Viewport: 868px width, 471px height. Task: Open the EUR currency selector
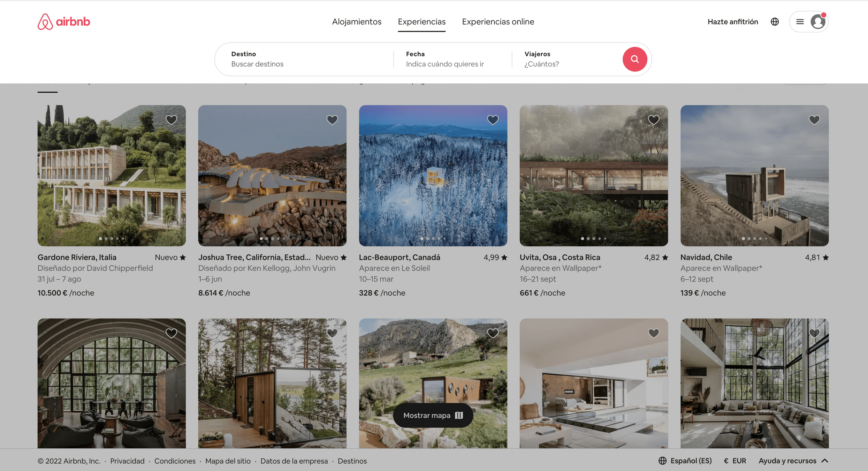(x=735, y=461)
